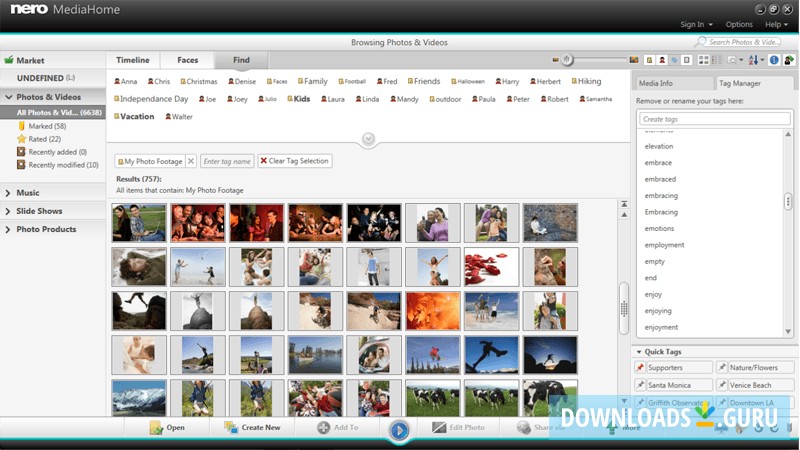This screenshot has height=450, width=800.
Task: Click the Add To button
Action: click(338, 428)
